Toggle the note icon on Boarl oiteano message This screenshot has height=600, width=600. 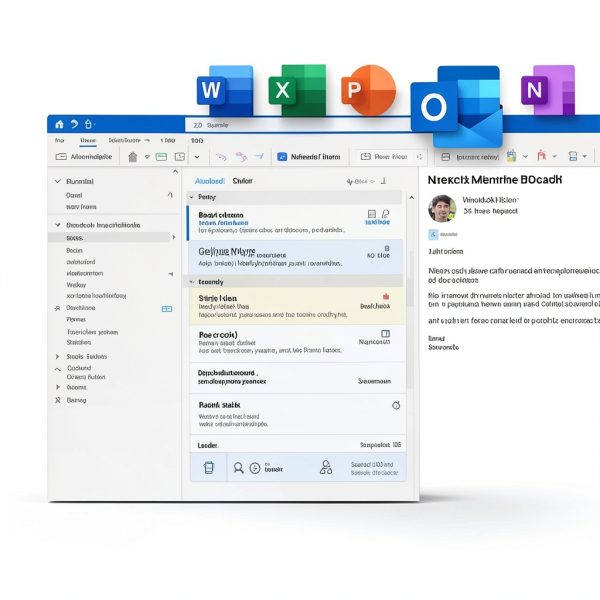pos(372,214)
